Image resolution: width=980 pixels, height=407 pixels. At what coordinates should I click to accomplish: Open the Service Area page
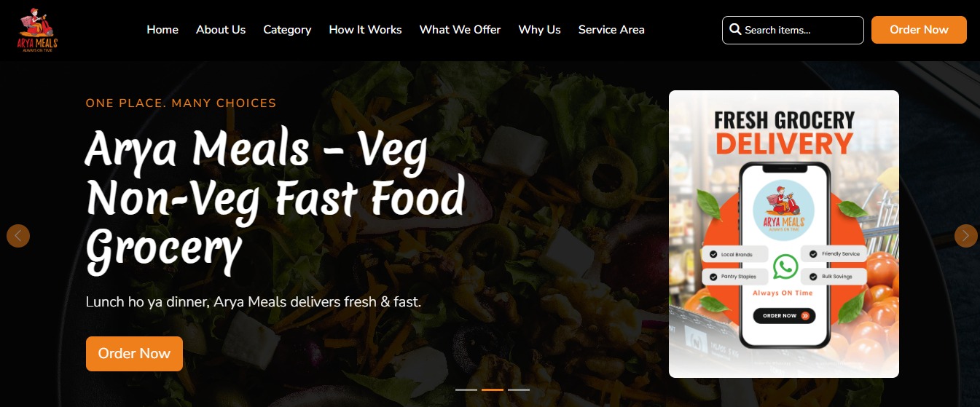pos(611,30)
